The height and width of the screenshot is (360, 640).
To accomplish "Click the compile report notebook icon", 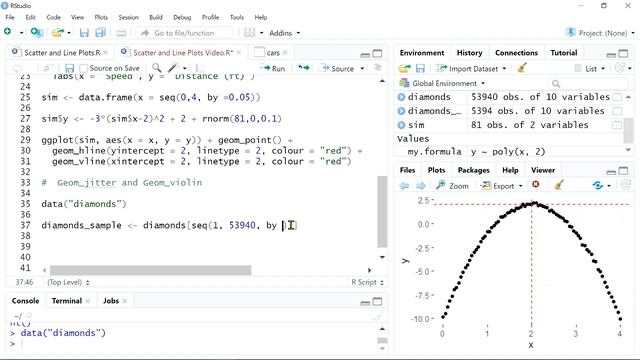I will tap(200, 68).
